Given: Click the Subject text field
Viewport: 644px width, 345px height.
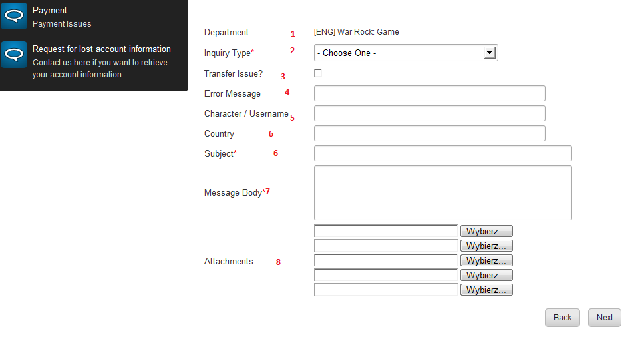Looking at the screenshot, I should (x=443, y=153).
